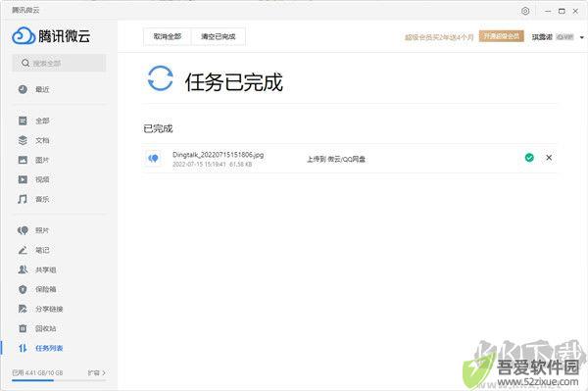Open the 照片 photos balloon icon

tap(23, 230)
